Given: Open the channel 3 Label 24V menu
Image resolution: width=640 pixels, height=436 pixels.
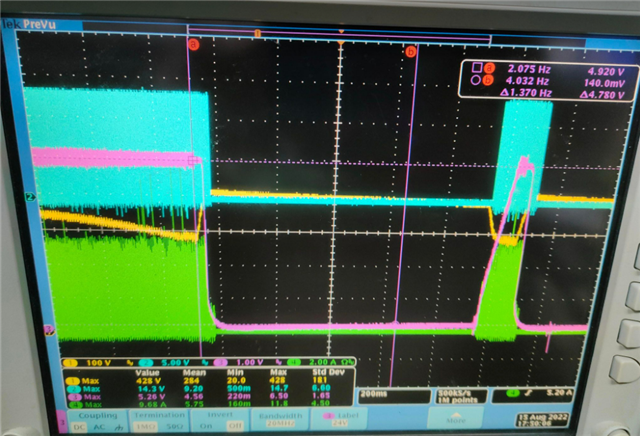Looking at the screenshot, I should click(x=340, y=419).
